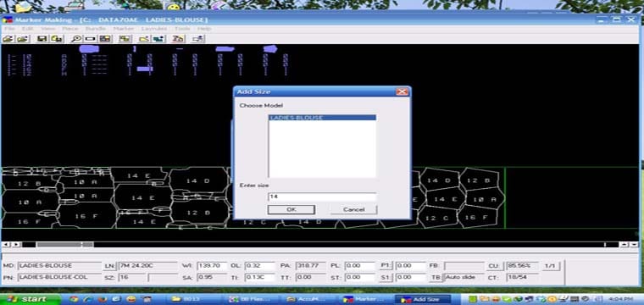The image size is (644, 305).
Task: Click the SZ field showing 16
Action: click(132, 278)
